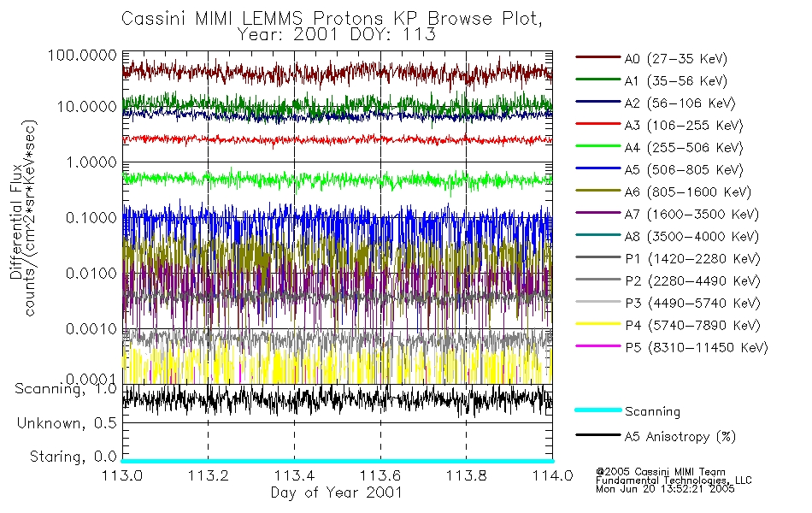Click the Scanning legend label text

pyautogui.click(x=652, y=412)
